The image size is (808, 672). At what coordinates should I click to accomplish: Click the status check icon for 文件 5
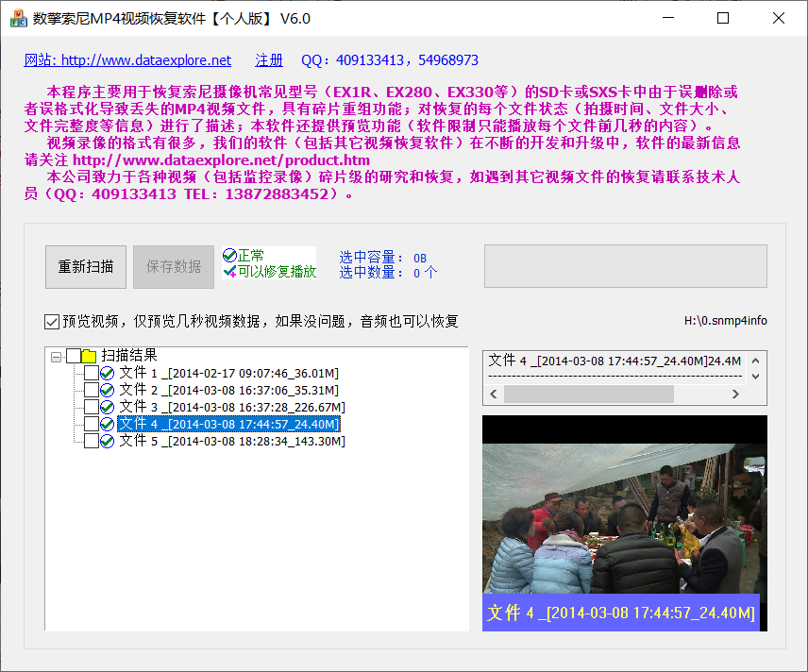click(x=108, y=441)
